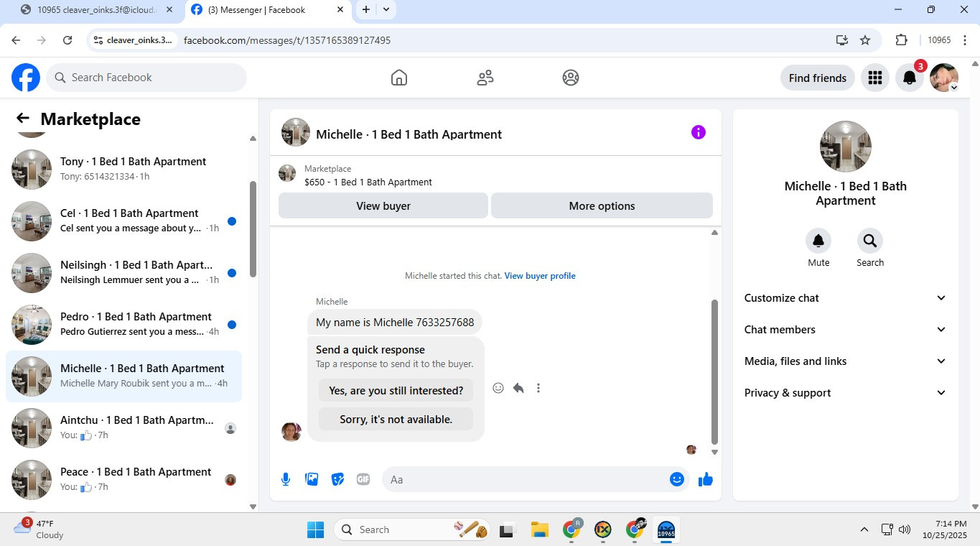Switch to the 10965 cleaver_oinks iCloud tab
This screenshot has height=546, width=980.
[x=97, y=10]
